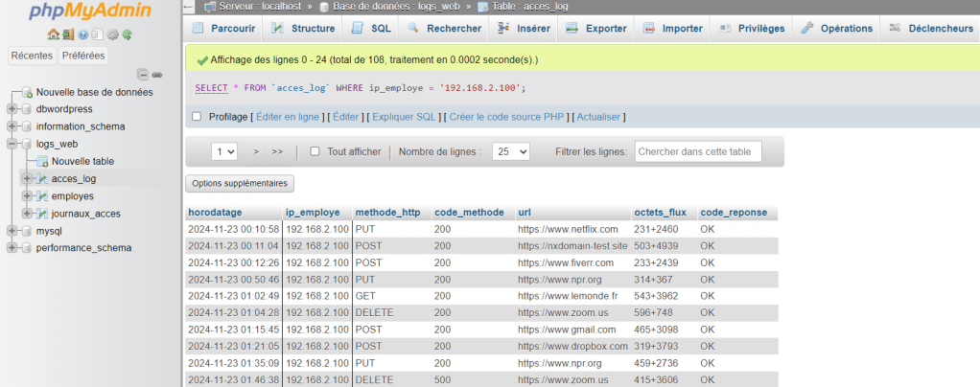Collapse the logs_web database tree
This screenshot has width=980, height=387.
[x=12, y=144]
